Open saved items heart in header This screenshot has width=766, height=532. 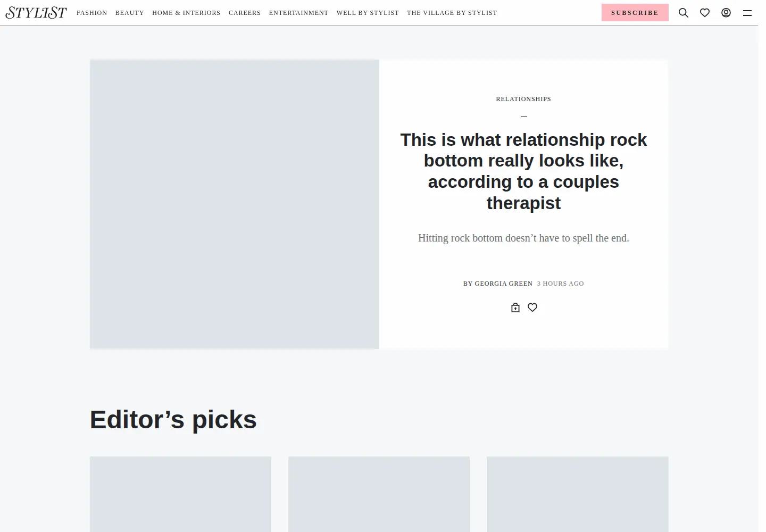tap(705, 13)
